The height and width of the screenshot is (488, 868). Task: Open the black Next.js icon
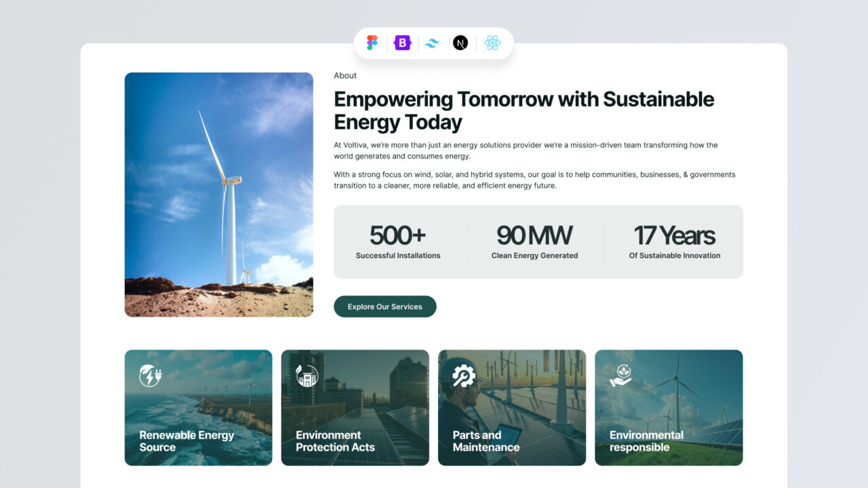coord(460,43)
